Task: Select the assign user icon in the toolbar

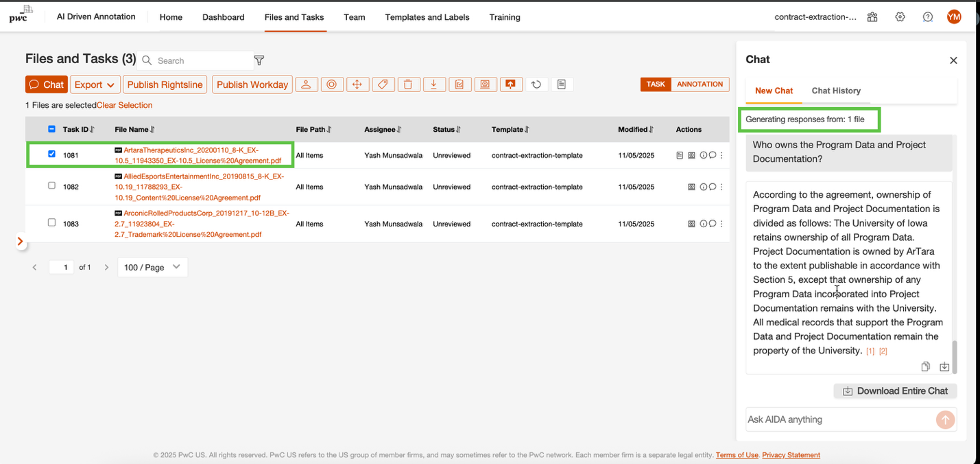Action: click(306, 84)
